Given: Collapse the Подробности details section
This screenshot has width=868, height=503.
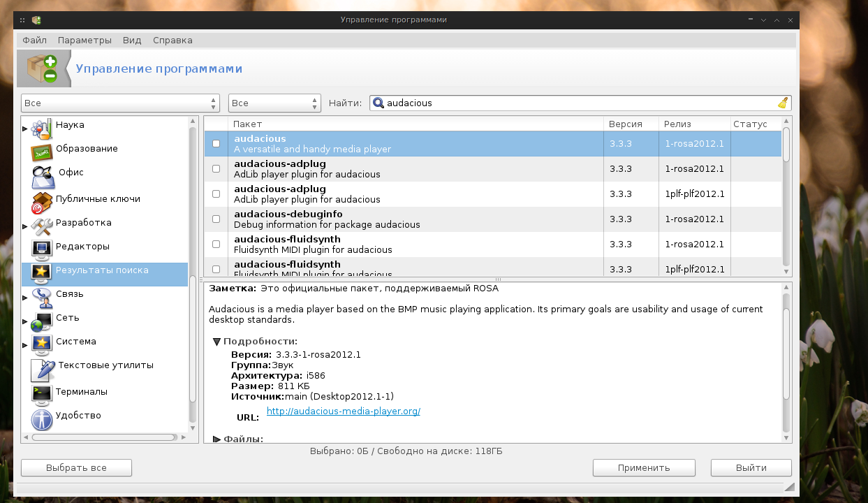Looking at the screenshot, I should coord(216,342).
